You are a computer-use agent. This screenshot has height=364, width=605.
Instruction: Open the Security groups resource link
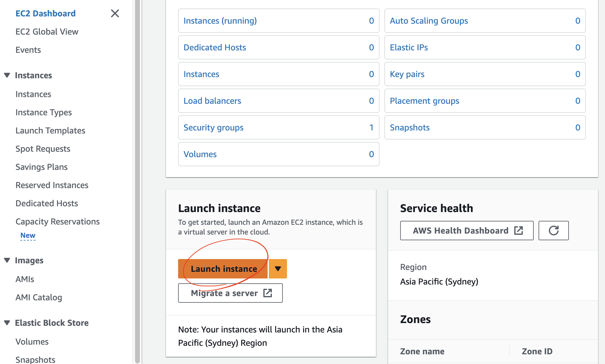click(x=213, y=127)
